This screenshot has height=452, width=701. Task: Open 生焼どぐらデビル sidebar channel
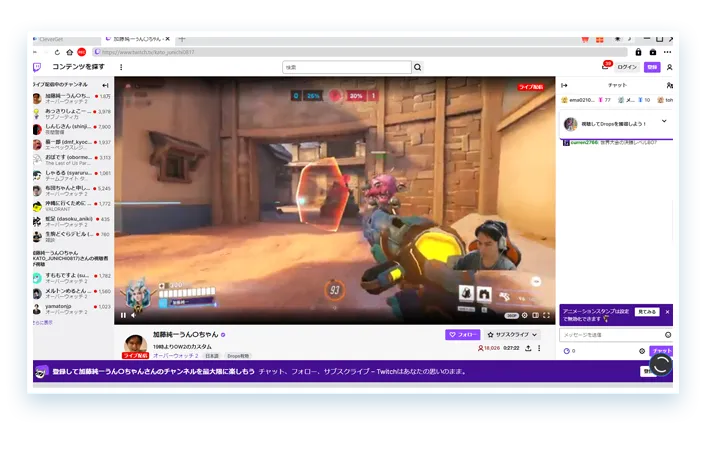pyautogui.click(x=72, y=237)
